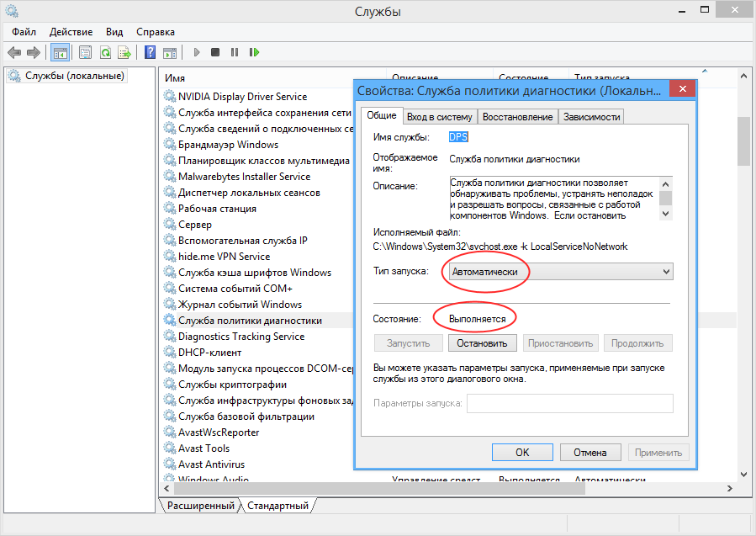The height and width of the screenshot is (536, 756).
Task: Click the gear icon beside Avast Tools
Action: coord(170,448)
